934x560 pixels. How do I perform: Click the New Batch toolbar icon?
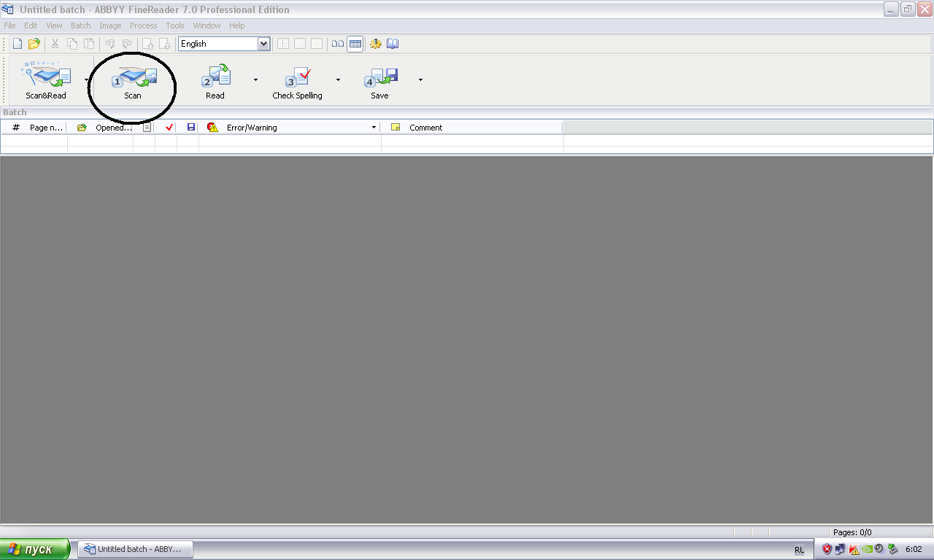click(x=18, y=44)
